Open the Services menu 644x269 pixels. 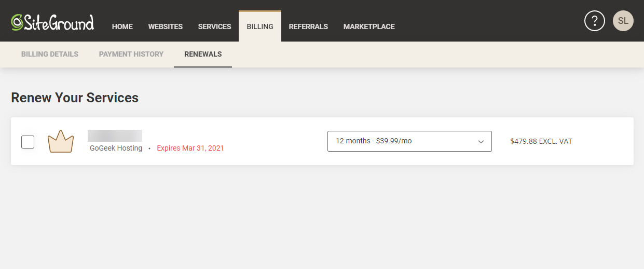click(215, 26)
